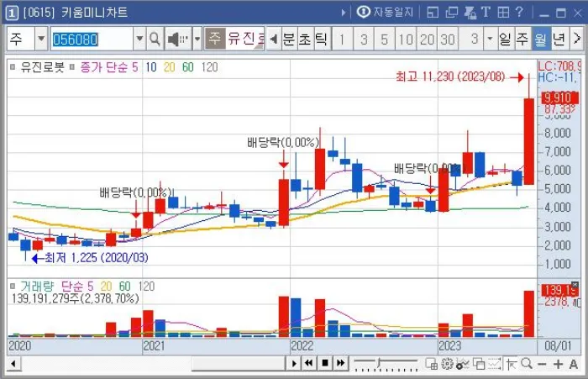The image size is (588, 379).
Task: Click the 최고 11,230 (2023/08) annotation
Action: click(x=450, y=76)
